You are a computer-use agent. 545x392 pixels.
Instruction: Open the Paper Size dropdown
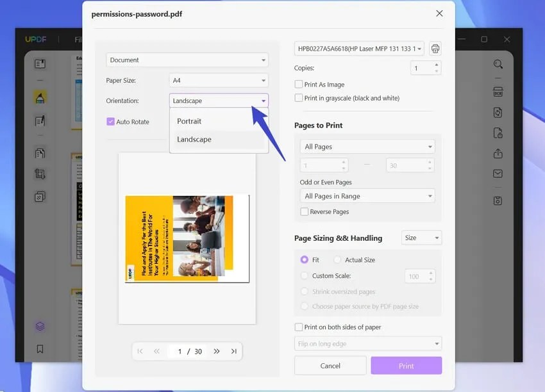pyautogui.click(x=219, y=80)
